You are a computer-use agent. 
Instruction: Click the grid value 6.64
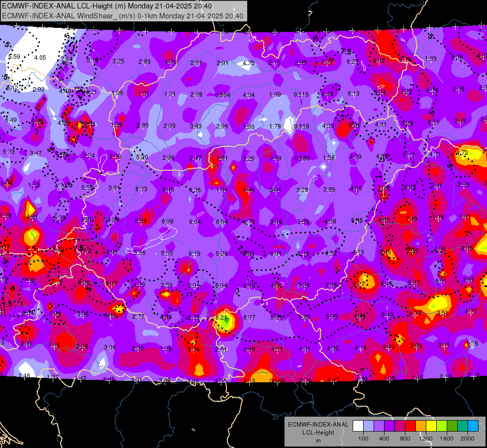(x=195, y=222)
